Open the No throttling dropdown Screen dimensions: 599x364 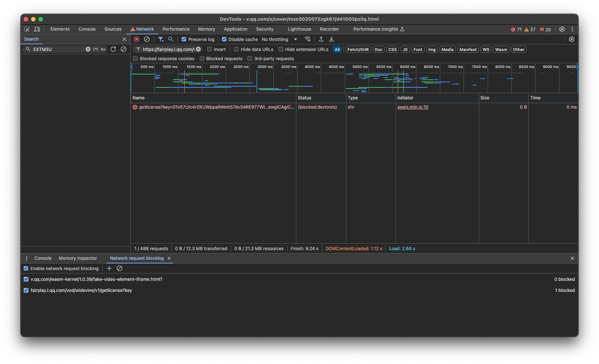[279, 39]
